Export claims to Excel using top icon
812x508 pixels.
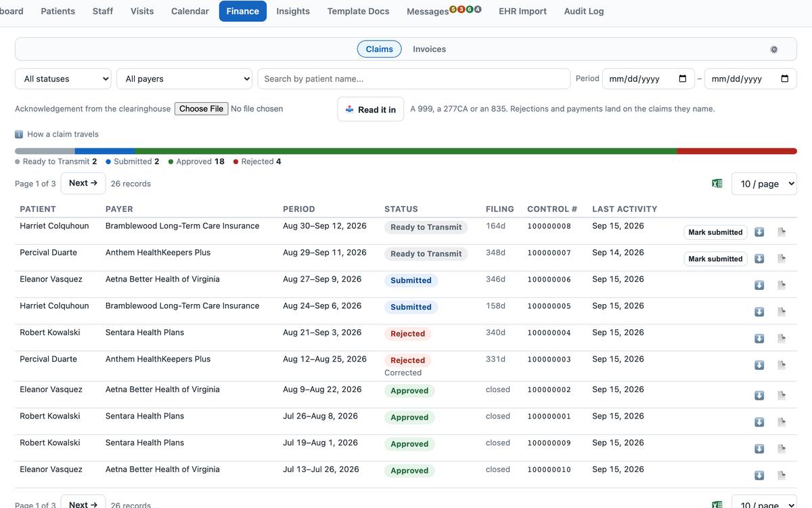tap(717, 184)
